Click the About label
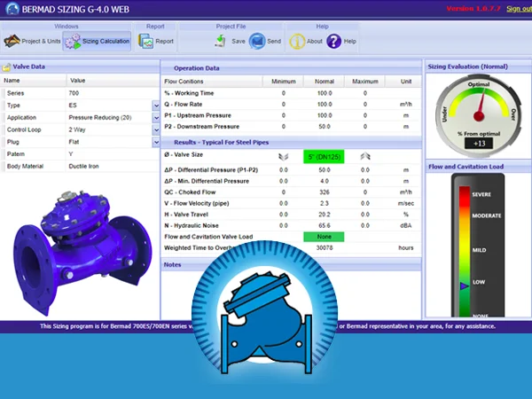The width and height of the screenshot is (532, 399). (315, 42)
